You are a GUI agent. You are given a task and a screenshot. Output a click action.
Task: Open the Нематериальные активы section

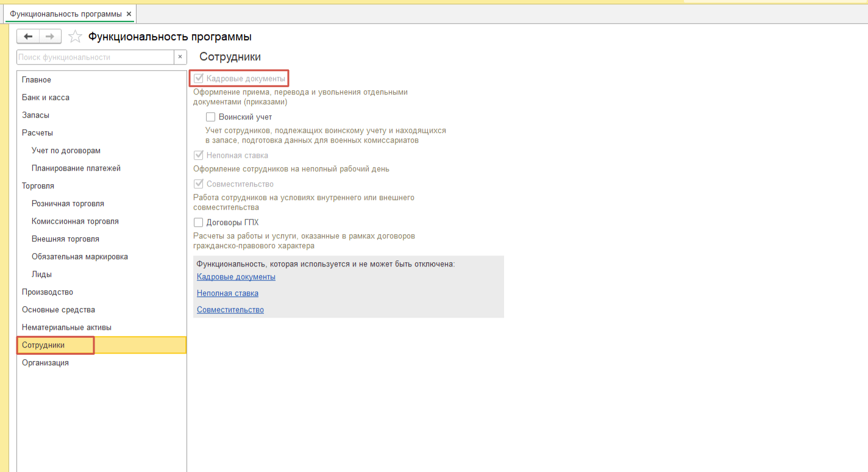[x=101, y=327]
